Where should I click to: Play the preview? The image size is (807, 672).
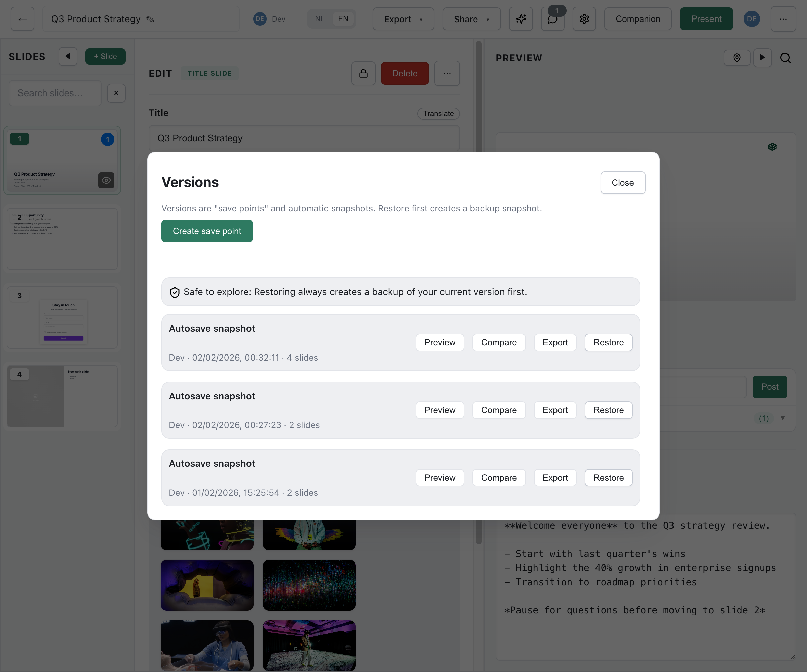point(762,58)
